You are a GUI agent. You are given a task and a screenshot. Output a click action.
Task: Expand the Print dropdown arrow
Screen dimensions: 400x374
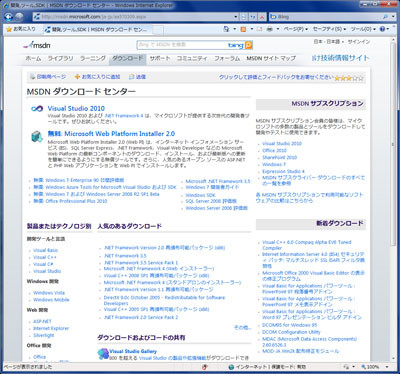[278, 29]
